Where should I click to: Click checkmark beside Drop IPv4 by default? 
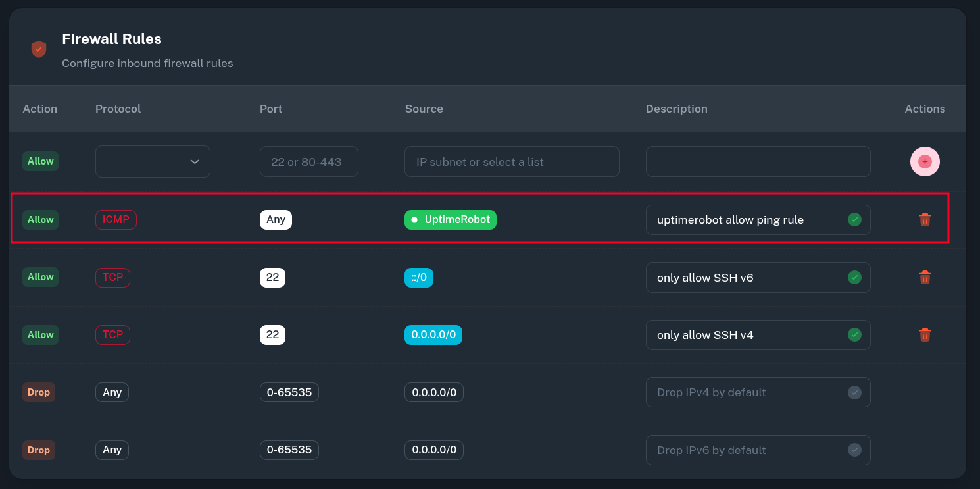[x=854, y=393]
